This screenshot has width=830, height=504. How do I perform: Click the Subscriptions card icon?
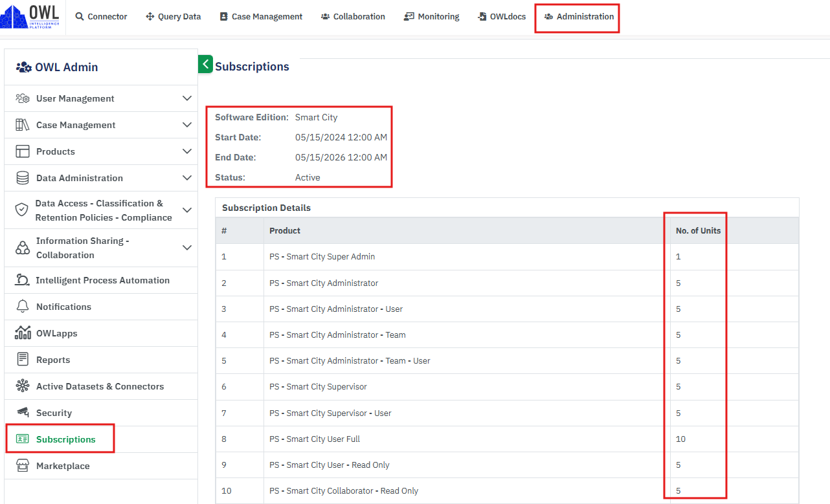pyautogui.click(x=23, y=439)
